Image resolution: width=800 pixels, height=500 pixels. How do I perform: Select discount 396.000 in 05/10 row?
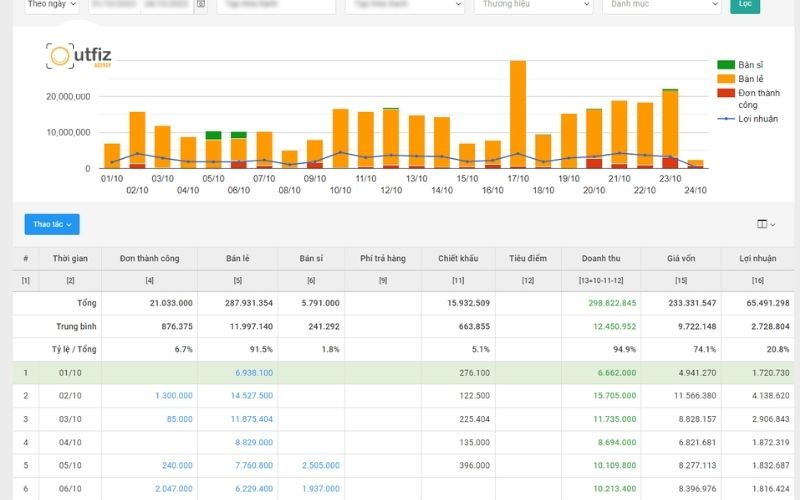474,466
